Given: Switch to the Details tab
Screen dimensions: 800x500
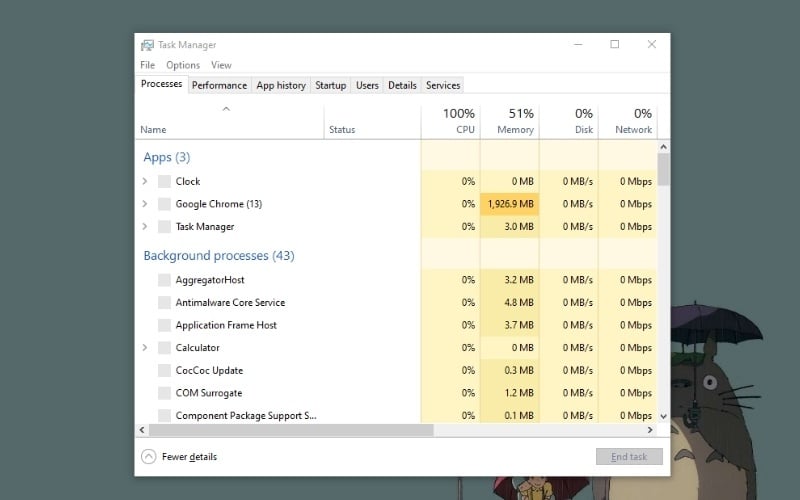Looking at the screenshot, I should coord(403,85).
